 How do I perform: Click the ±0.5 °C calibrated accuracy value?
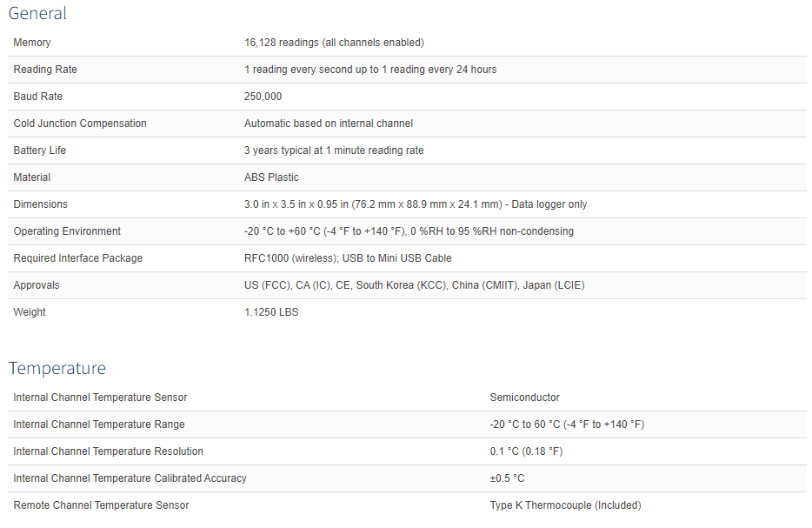[x=507, y=478]
